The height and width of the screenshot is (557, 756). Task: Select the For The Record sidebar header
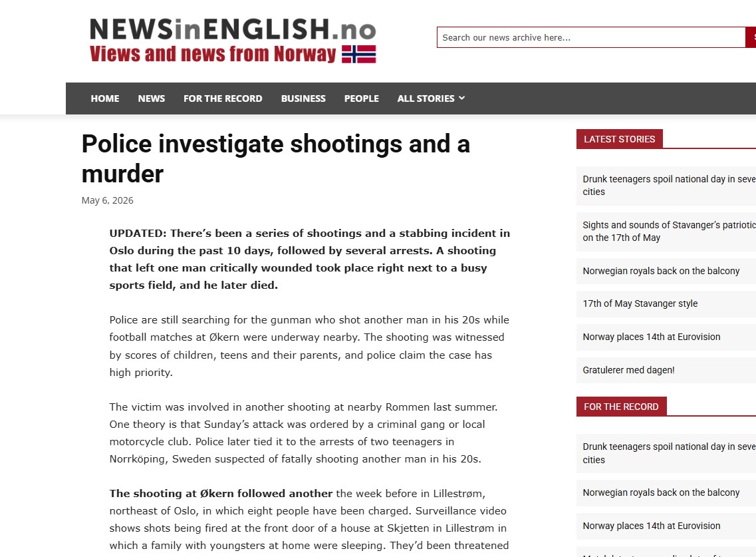coord(621,407)
